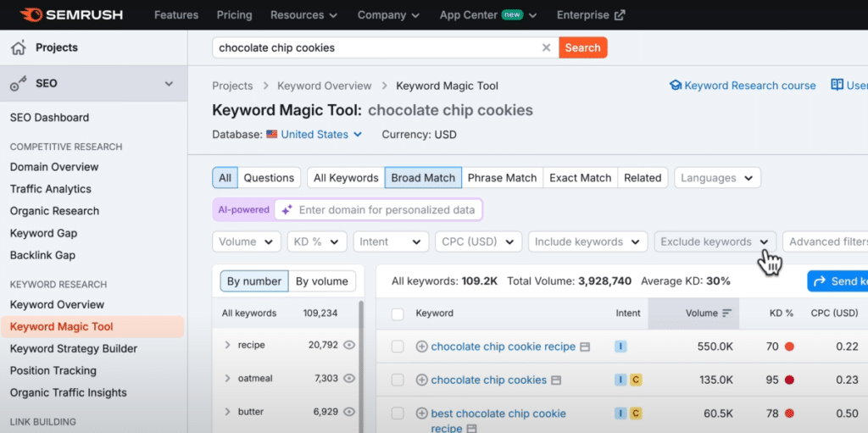Check the best chocolate chip cookie recipe checkbox
The width and height of the screenshot is (868, 433).
(x=398, y=413)
